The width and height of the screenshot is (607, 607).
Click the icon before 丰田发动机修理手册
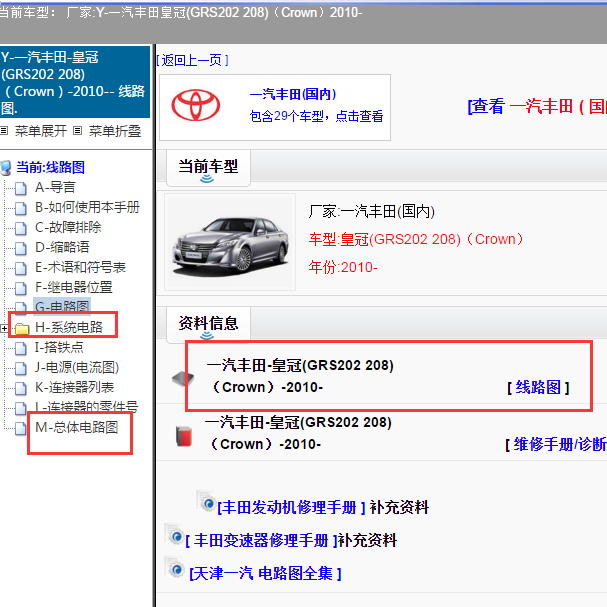point(206,501)
